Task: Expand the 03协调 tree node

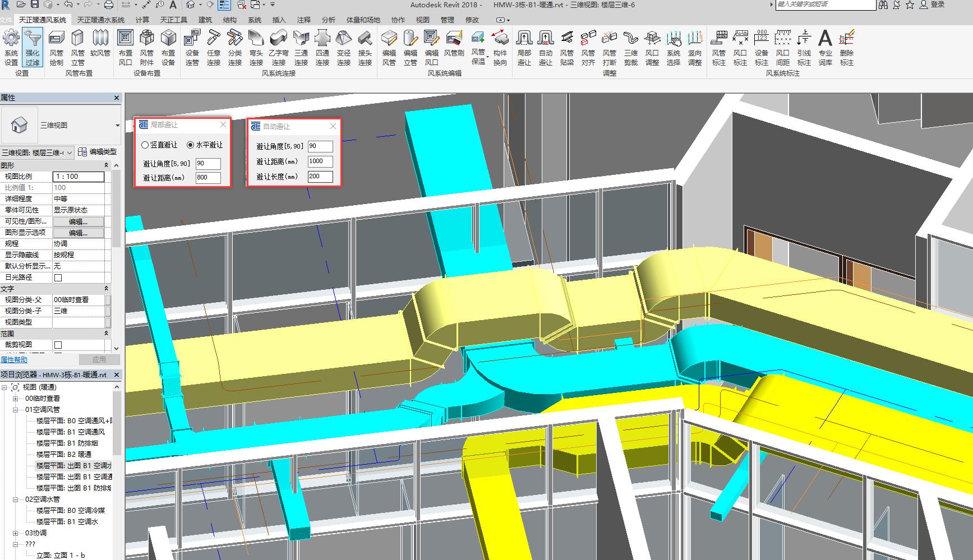Action: point(16,533)
